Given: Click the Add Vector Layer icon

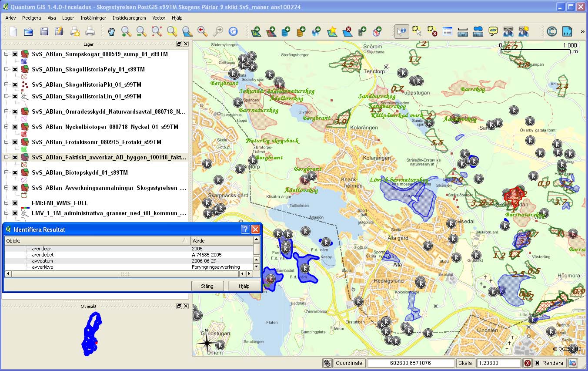Looking at the screenshot, I should click(256, 31).
